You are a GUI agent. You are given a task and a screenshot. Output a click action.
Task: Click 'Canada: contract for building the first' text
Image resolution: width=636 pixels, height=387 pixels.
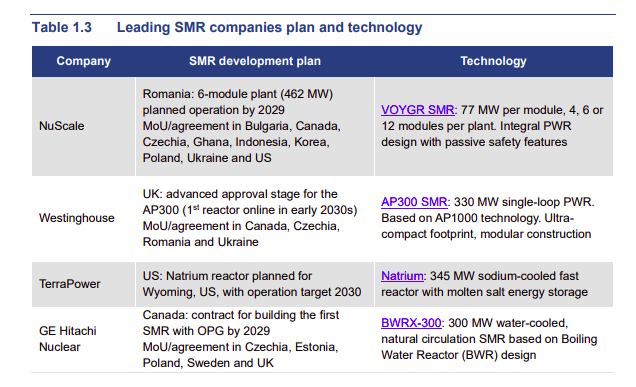pos(241,315)
